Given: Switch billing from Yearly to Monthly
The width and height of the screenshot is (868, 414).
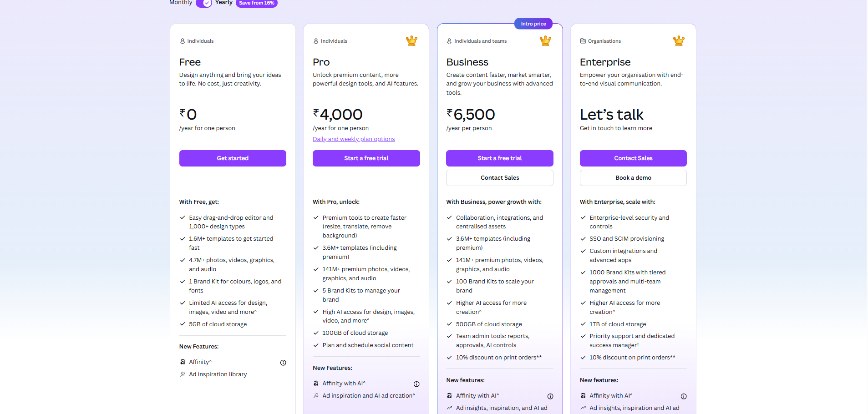Looking at the screenshot, I should pos(180,3).
